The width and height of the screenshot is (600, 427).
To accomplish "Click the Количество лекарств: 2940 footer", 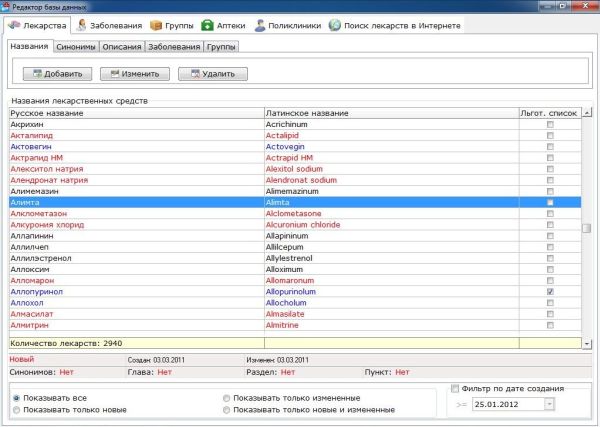I will [137, 343].
